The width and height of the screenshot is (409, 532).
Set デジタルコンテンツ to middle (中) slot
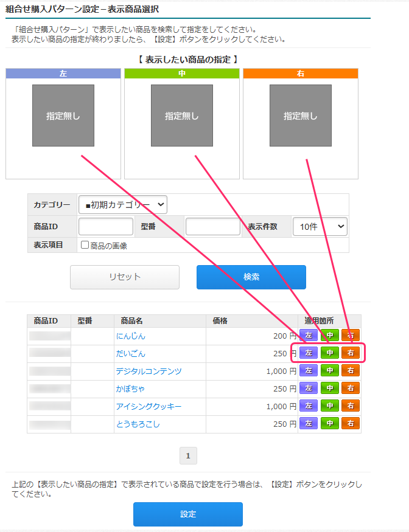pyautogui.click(x=330, y=370)
